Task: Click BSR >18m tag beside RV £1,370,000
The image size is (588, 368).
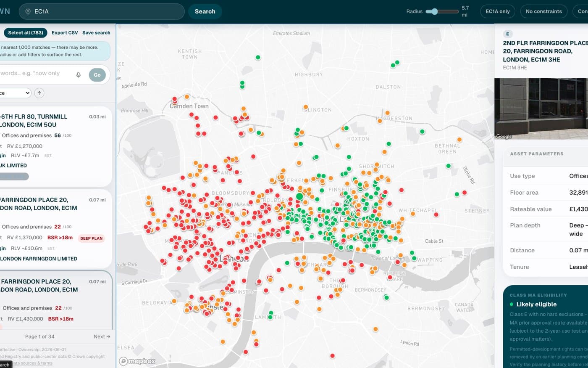Action: [x=60, y=238]
